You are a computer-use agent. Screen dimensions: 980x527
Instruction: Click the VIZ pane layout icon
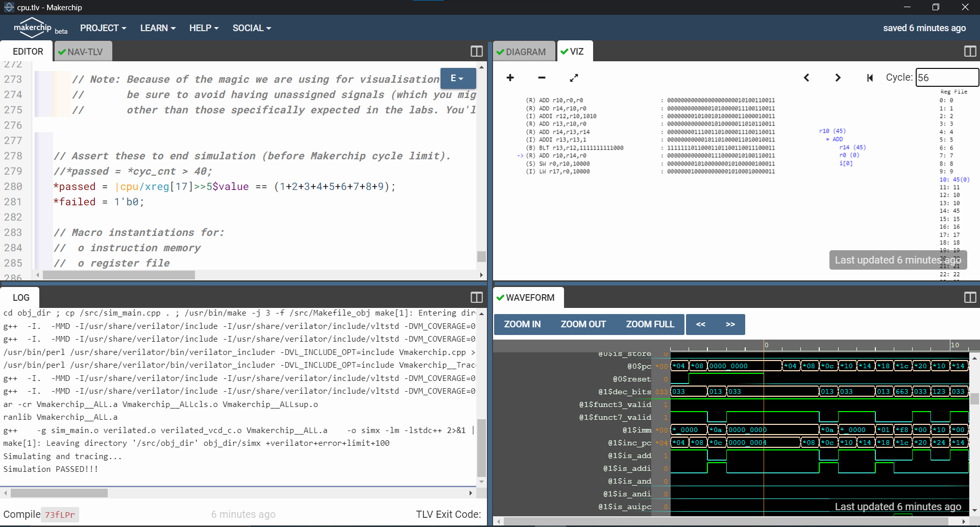click(x=970, y=52)
